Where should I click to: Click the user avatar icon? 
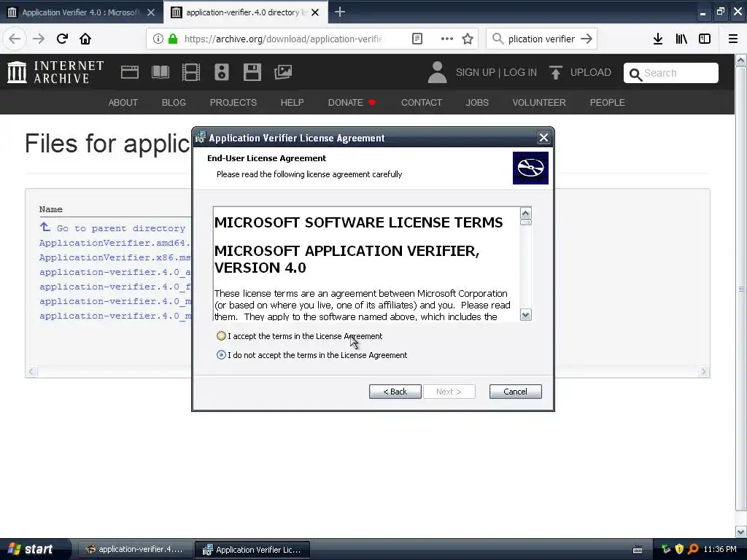[x=437, y=72]
